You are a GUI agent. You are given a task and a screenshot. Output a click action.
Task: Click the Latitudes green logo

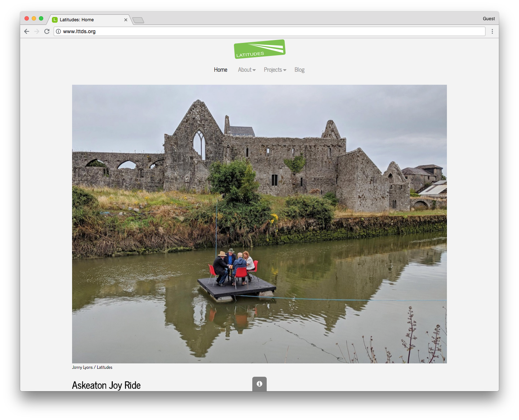259,49
